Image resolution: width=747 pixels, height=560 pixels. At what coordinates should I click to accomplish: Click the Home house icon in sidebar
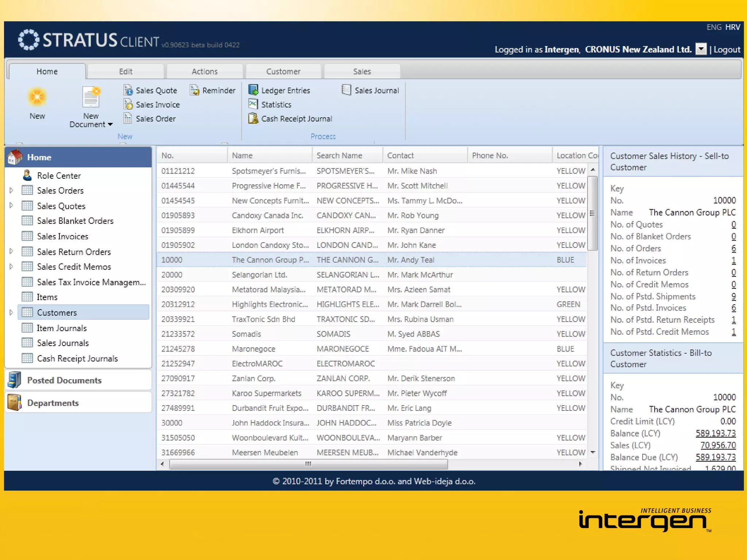15,157
